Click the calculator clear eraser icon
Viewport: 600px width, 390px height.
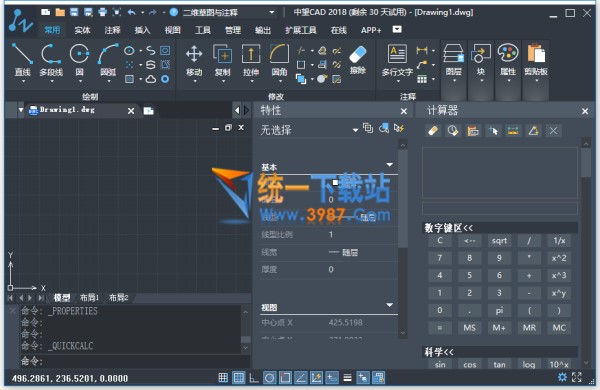[x=433, y=131]
